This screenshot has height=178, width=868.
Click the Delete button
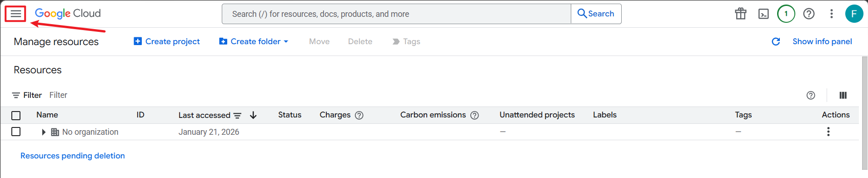pos(360,41)
